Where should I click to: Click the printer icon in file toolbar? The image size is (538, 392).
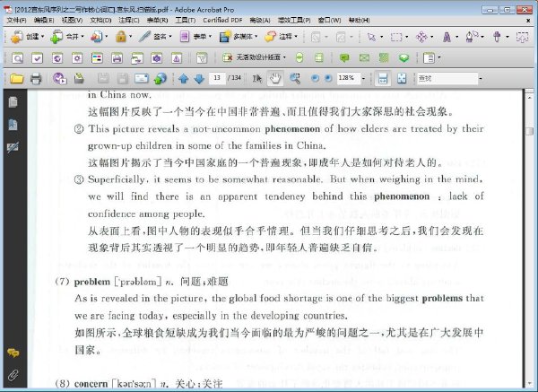[x=36, y=79]
